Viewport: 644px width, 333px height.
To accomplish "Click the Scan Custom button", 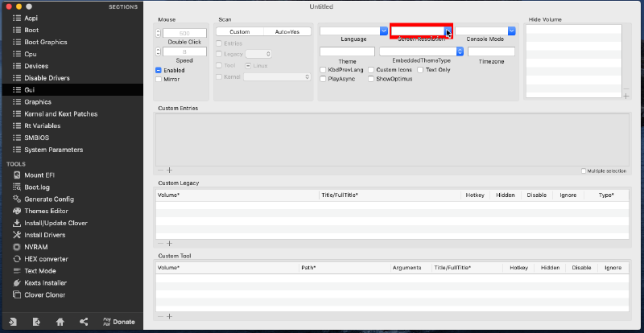I will click(239, 31).
